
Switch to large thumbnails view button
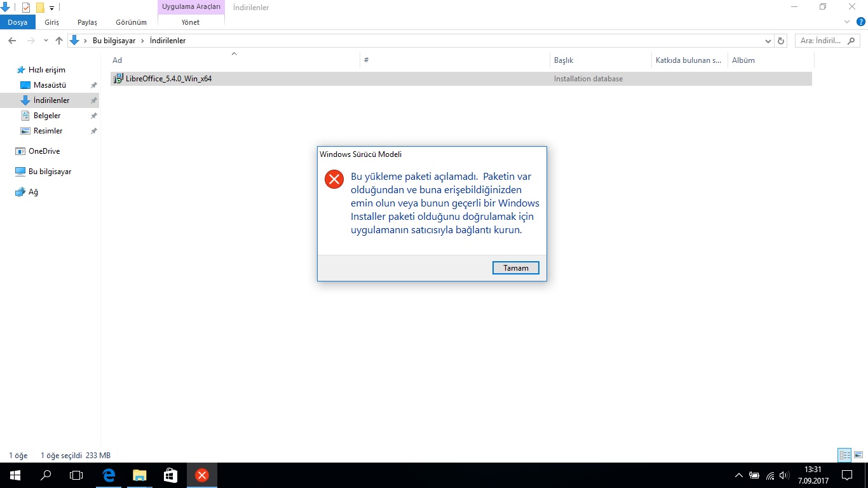(858, 455)
